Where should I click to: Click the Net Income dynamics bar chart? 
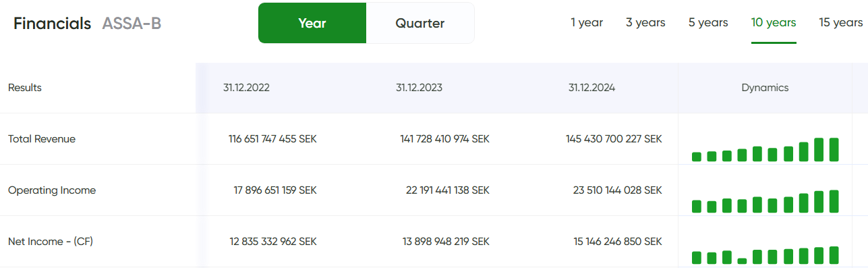click(765, 254)
